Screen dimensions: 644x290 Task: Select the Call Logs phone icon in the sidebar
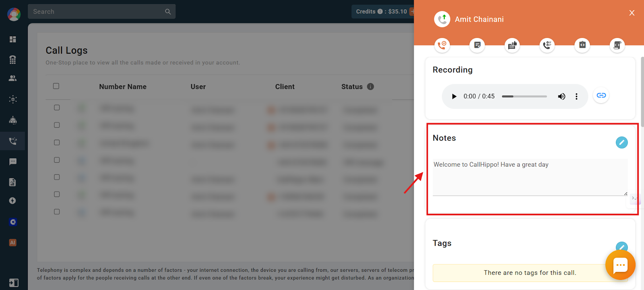point(13,141)
